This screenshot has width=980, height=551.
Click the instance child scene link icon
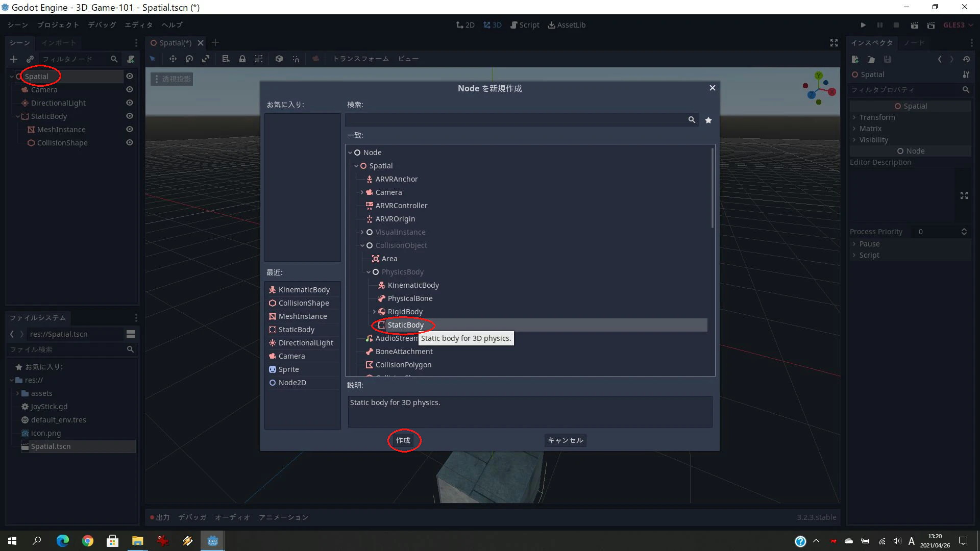click(30, 59)
